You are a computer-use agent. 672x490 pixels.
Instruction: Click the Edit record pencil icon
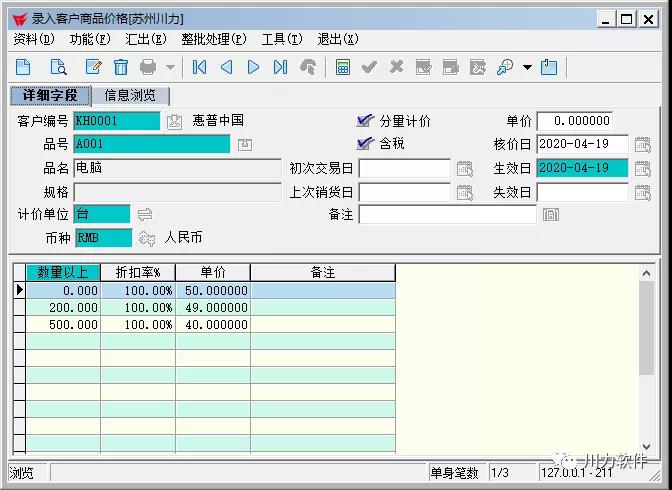[x=93, y=67]
